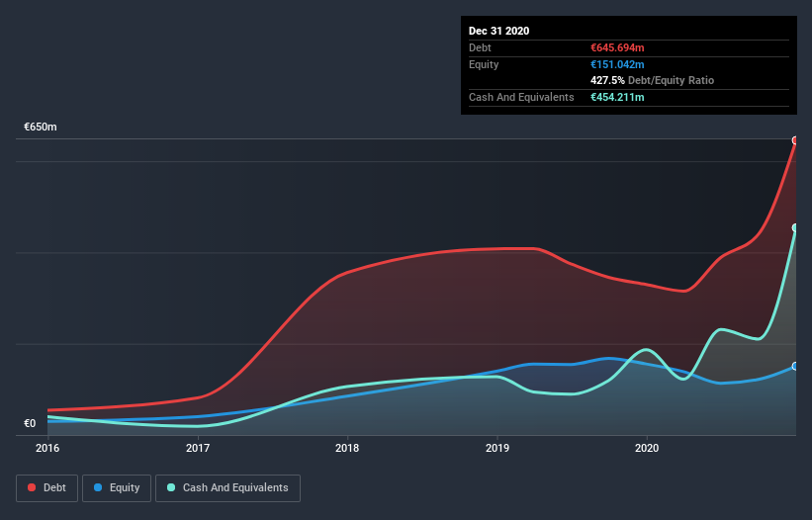Viewport: 812px width, 520px height.
Task: Click the 2020 x-axis label
Action: [x=647, y=448]
